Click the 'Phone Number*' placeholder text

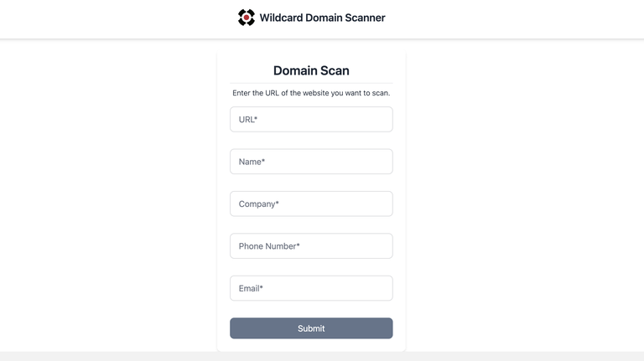(269, 246)
